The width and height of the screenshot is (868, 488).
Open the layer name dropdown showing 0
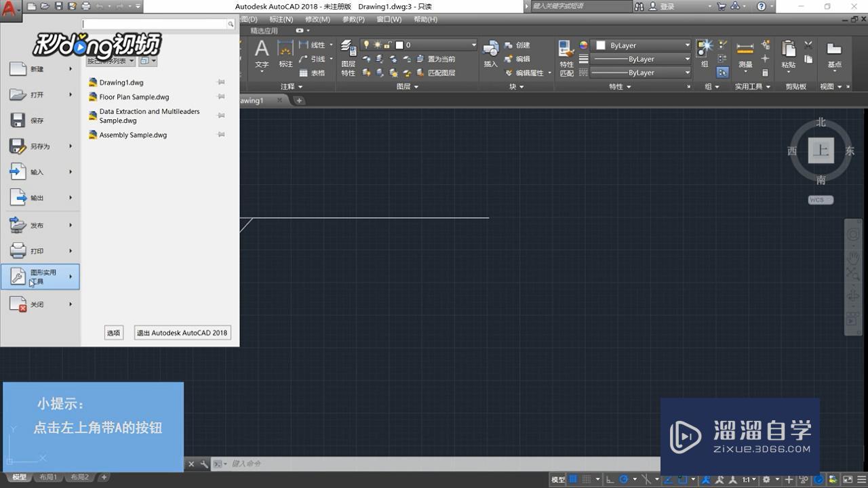[419, 45]
